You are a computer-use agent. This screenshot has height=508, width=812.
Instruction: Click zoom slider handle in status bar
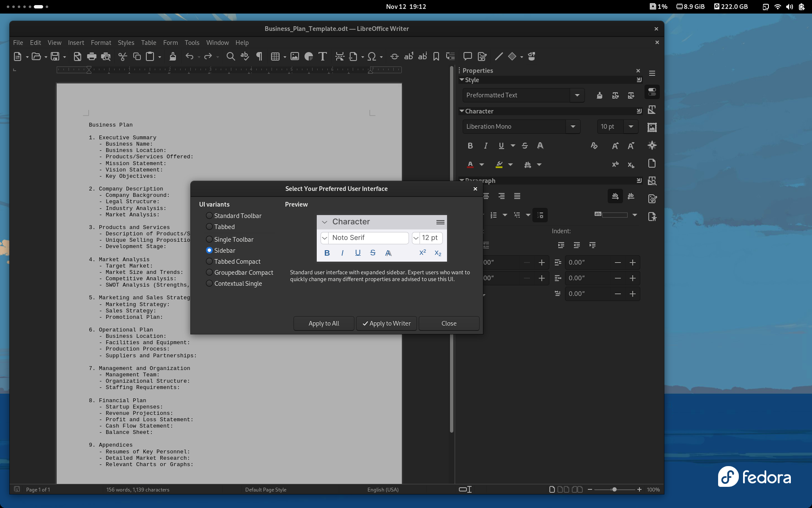pos(614,489)
